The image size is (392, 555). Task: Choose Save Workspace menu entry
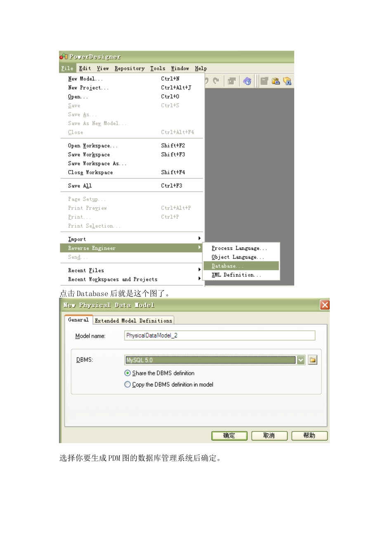point(132,154)
